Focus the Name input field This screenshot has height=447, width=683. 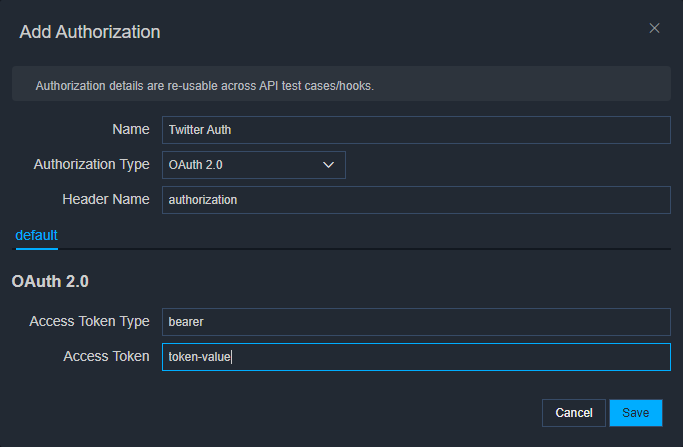coord(416,130)
